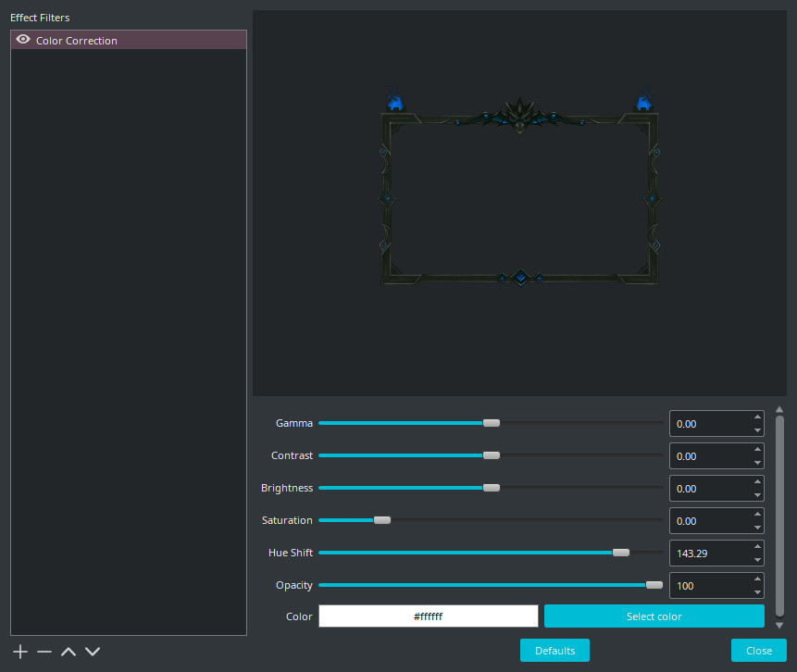
Task: Click the Brightness slider handle
Action: 491,488
